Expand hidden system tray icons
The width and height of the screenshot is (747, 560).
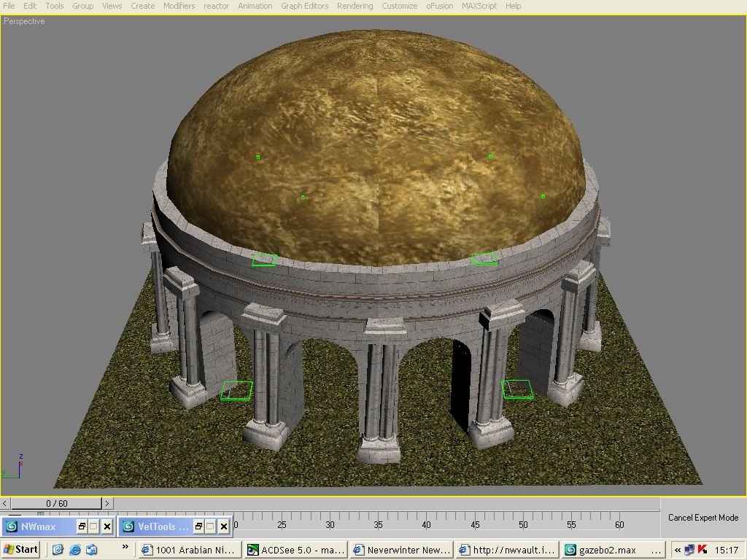coord(677,550)
